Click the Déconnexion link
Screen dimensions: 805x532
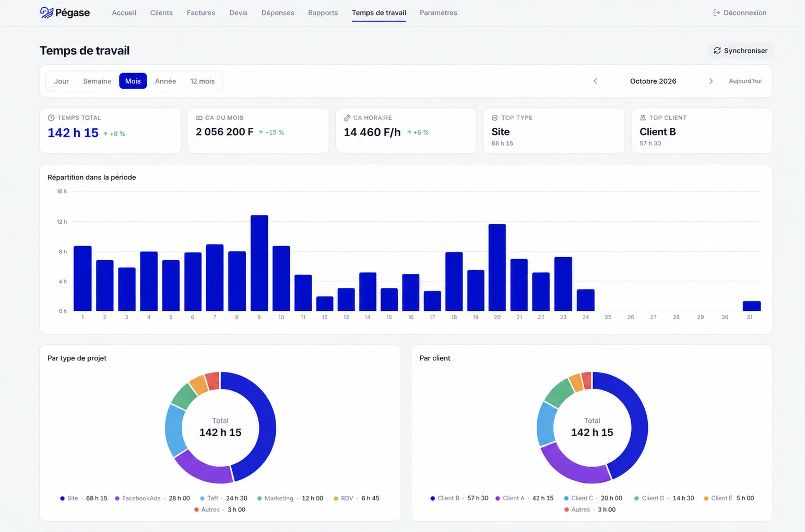(x=740, y=13)
